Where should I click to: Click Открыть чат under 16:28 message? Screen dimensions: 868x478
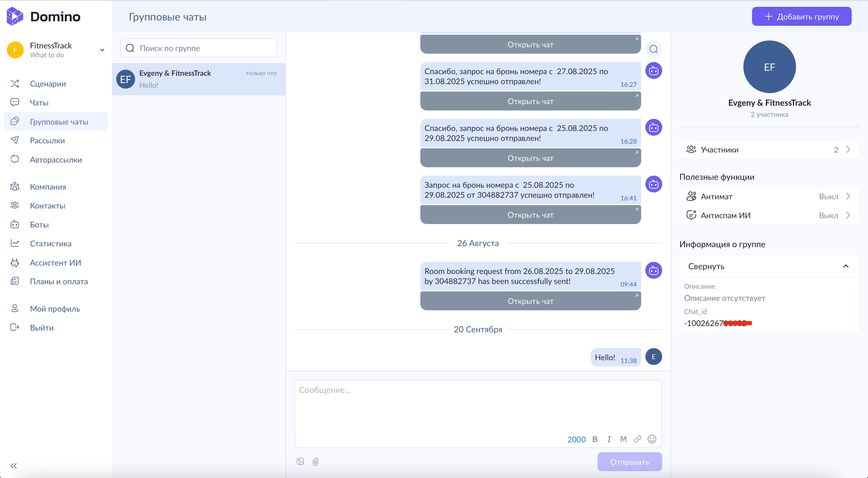tap(530, 158)
